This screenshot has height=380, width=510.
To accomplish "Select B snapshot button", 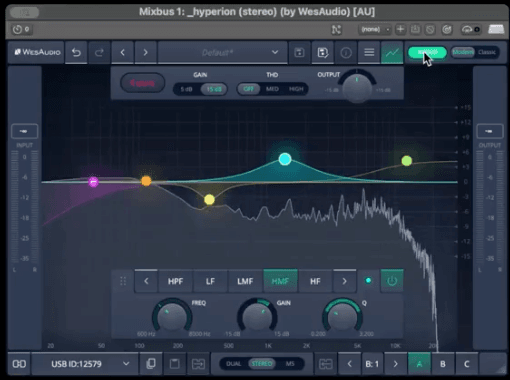I will (443, 364).
